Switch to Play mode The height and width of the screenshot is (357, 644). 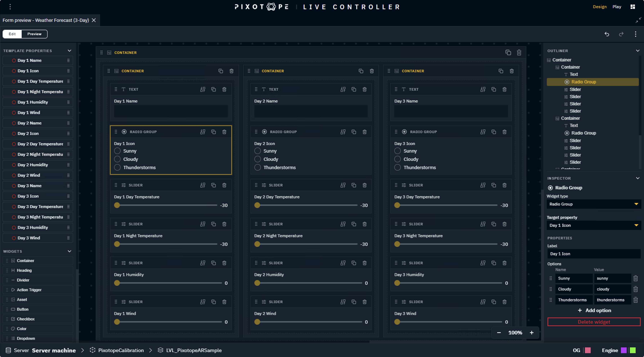(617, 7)
